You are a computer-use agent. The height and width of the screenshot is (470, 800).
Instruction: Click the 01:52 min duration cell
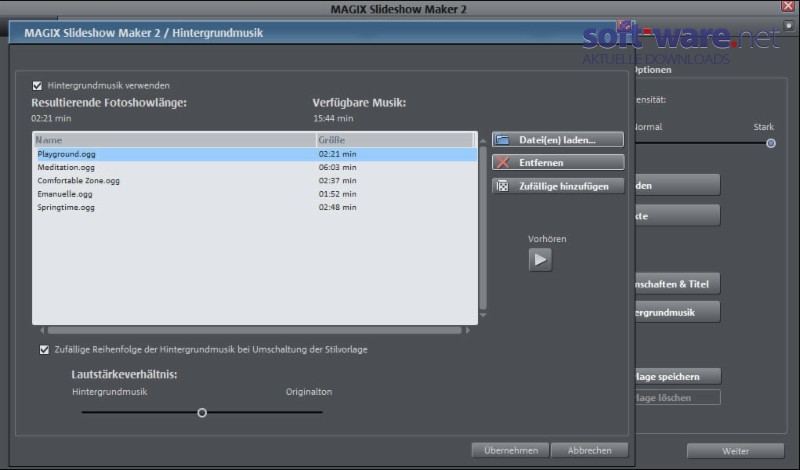338,194
